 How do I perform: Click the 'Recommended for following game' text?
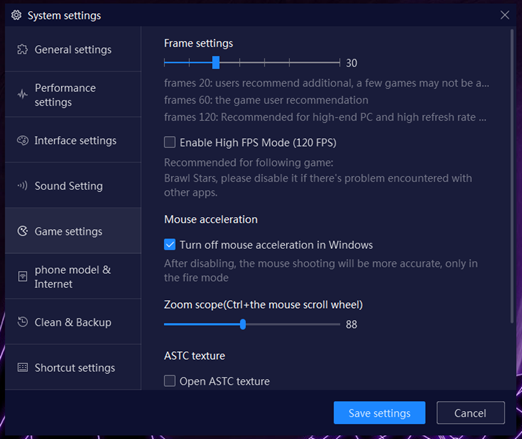248,162
